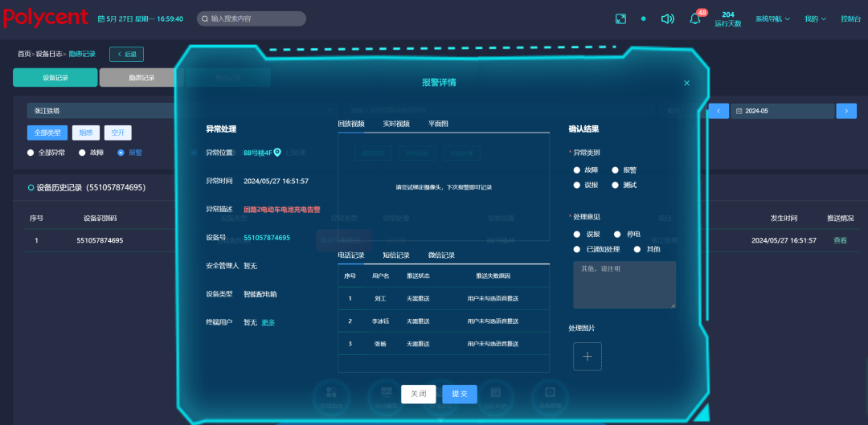868x425 pixels.
Task: Click the location pin beside 88号楼4F
Action: [277, 152]
